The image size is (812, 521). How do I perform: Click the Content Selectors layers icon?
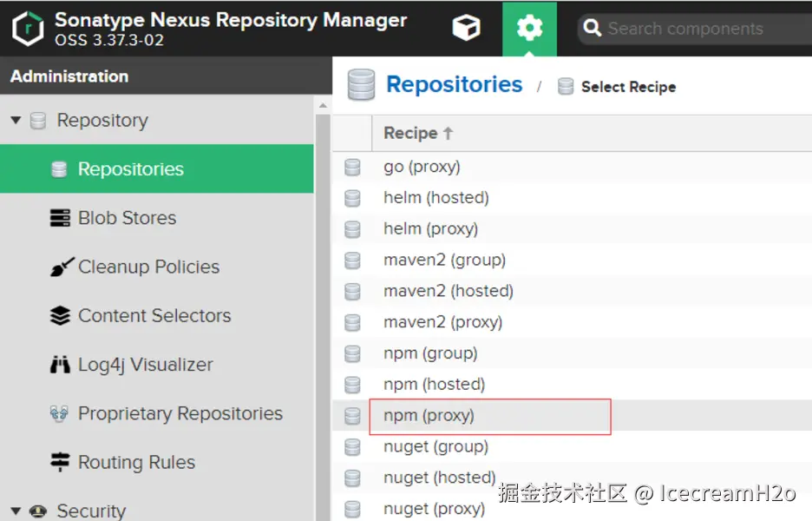pos(60,316)
